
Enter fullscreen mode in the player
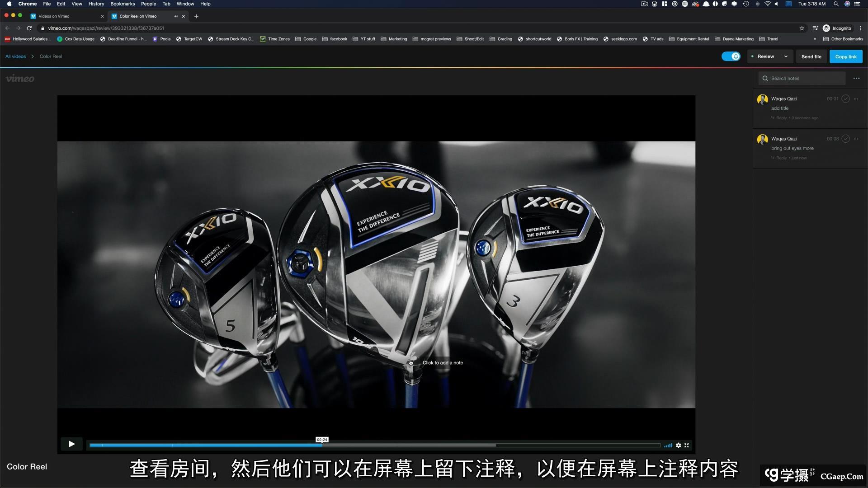687,446
